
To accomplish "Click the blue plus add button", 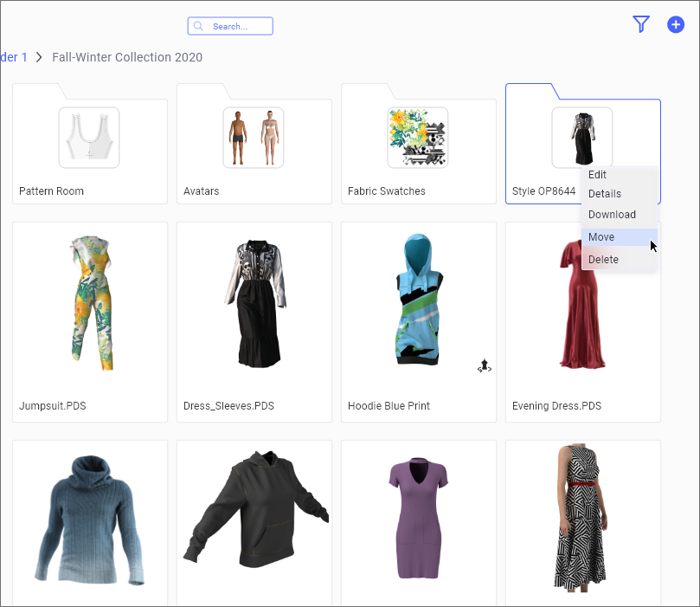I will pos(676,24).
